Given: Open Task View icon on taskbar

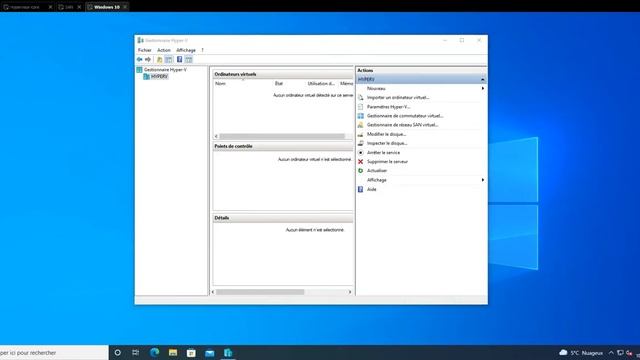Looking at the screenshot, I should [x=136, y=353].
